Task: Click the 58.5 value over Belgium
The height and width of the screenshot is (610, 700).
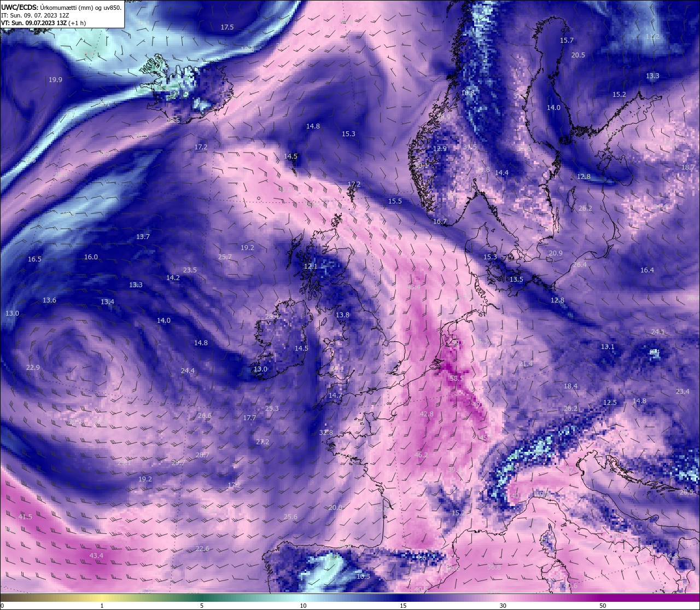Action: click(457, 379)
